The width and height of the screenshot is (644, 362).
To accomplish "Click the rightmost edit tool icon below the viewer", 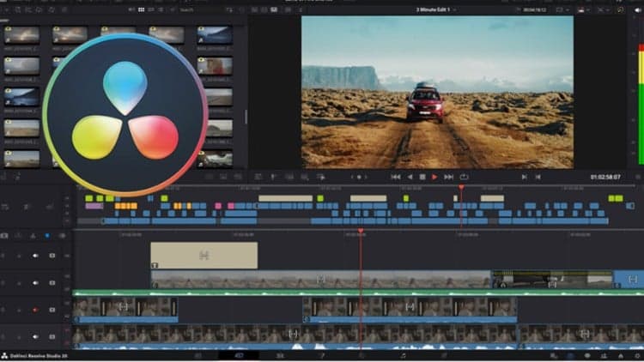I will click(x=321, y=177).
